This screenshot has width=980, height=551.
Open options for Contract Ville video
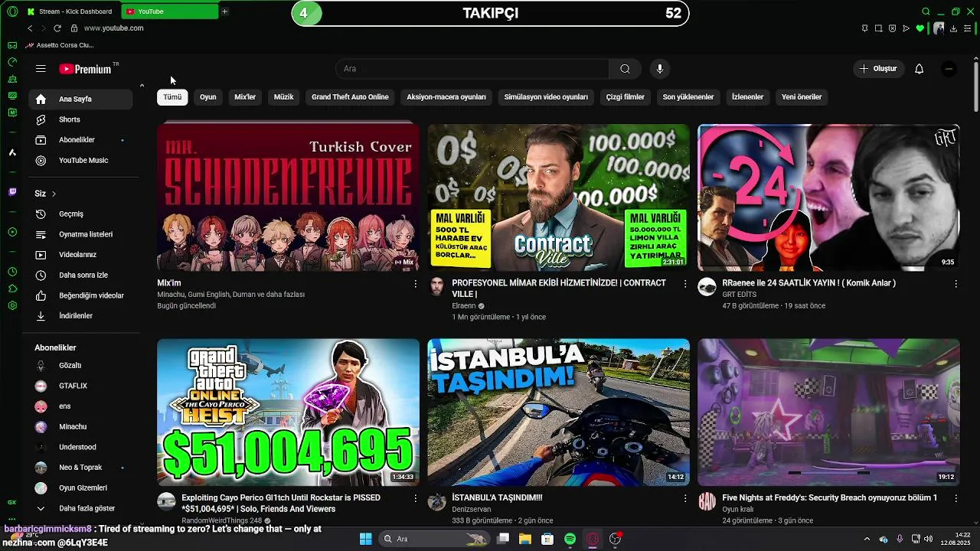click(x=685, y=284)
